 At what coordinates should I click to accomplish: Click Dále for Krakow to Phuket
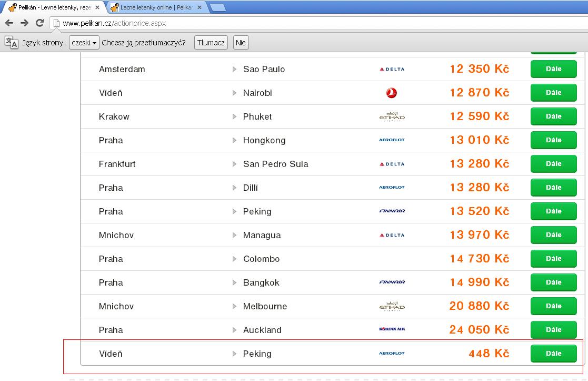[x=553, y=116]
